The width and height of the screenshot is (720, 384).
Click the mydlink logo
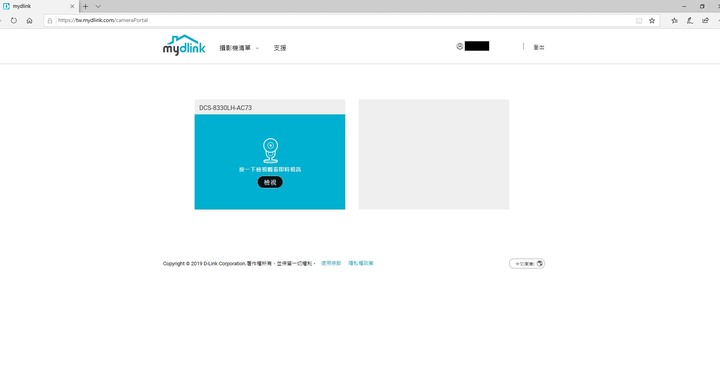184,45
